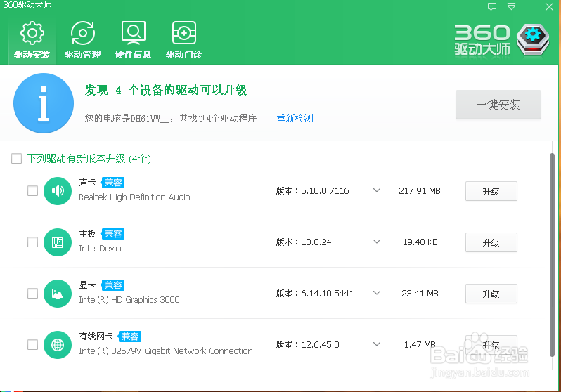The height and width of the screenshot is (392, 561).
Task: Click the feedback chat icon in title bar
Action: tap(492, 6)
